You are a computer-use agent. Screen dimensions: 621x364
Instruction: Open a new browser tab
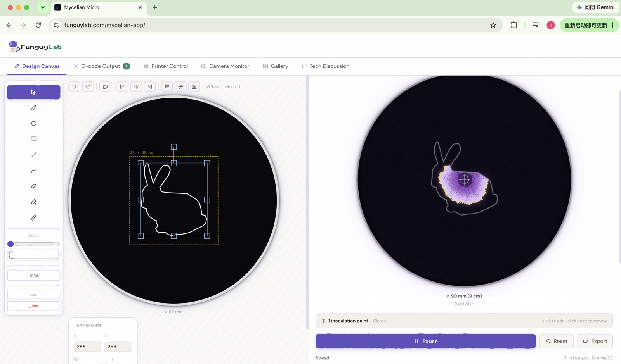coord(155,7)
